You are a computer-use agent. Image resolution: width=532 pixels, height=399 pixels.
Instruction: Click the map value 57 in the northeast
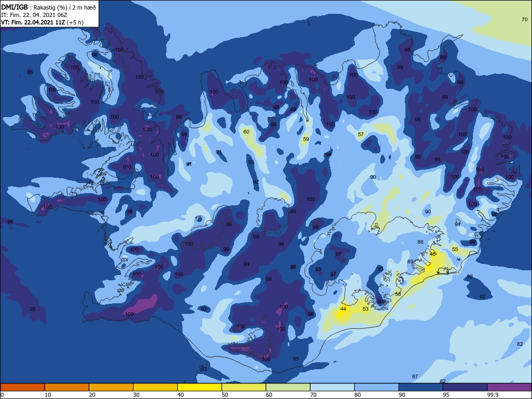(361, 135)
